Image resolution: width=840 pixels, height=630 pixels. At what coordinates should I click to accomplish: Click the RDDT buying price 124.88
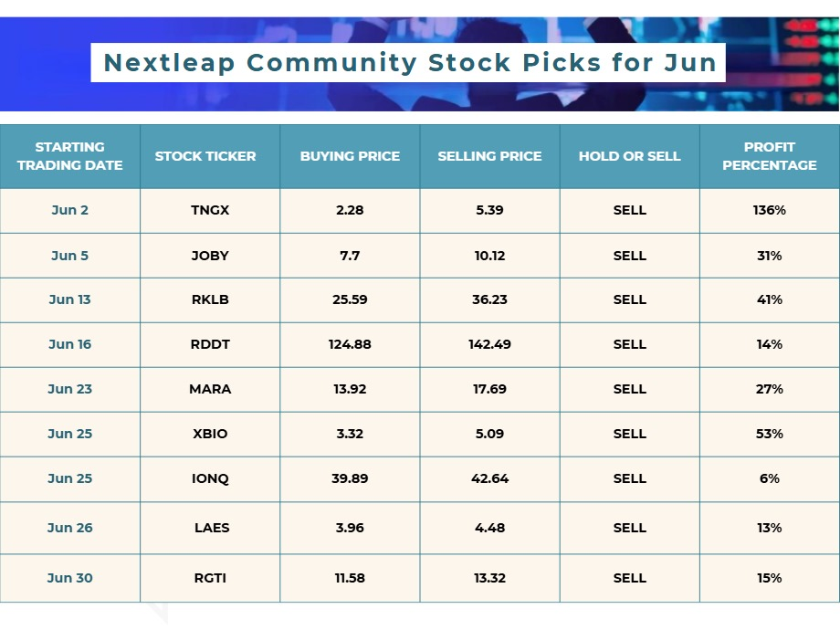tap(350, 344)
